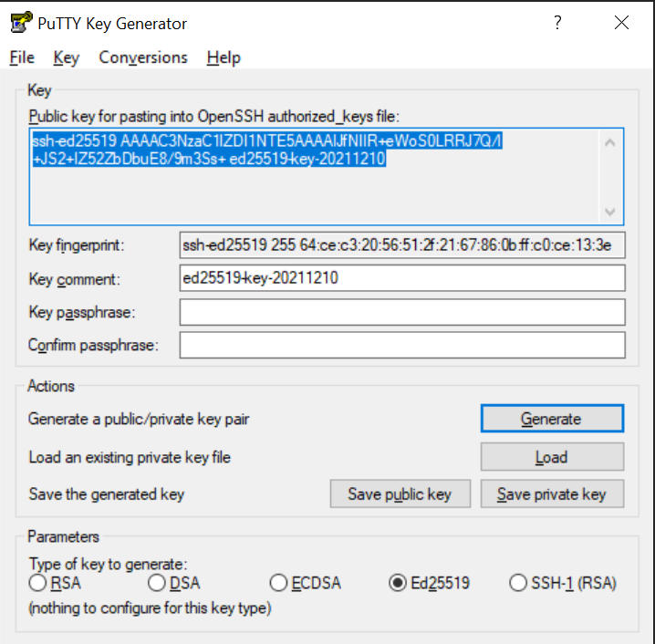Click the Generate button
Viewport: 655px width, 644px height.
pyautogui.click(x=552, y=419)
